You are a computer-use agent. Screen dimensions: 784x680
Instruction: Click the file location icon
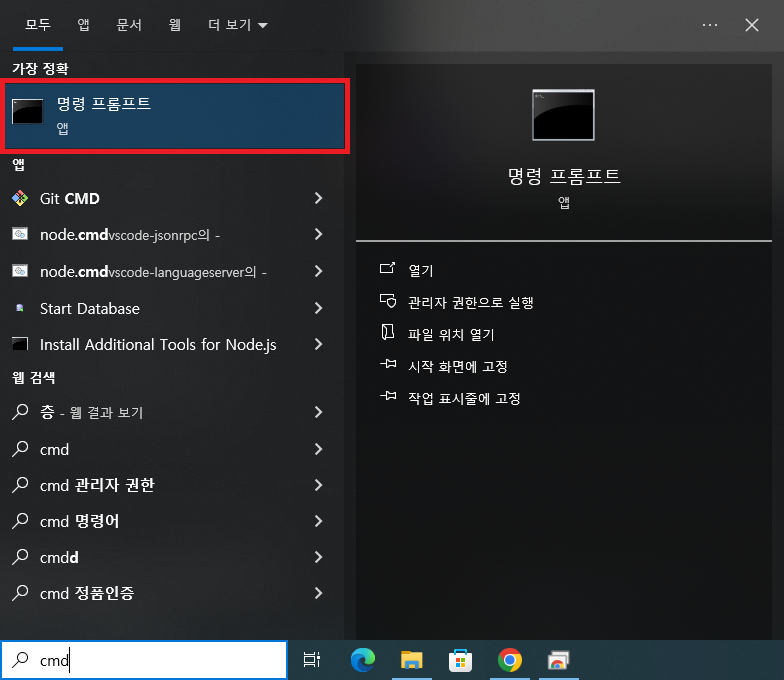coord(388,332)
